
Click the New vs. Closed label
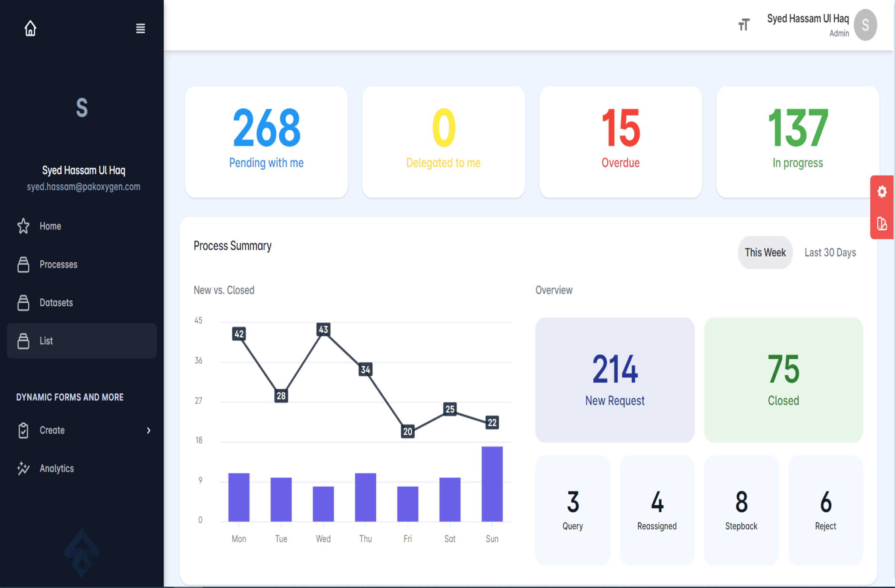pyautogui.click(x=224, y=290)
